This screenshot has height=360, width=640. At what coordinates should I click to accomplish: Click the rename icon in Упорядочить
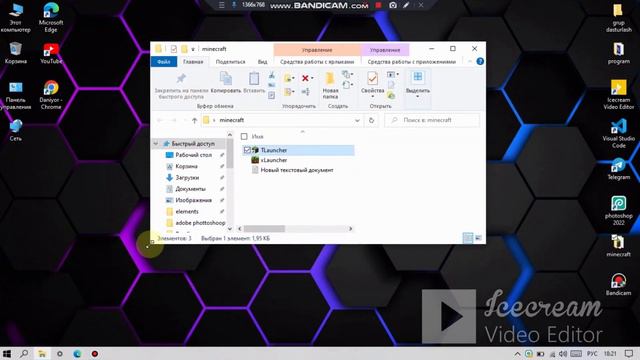306,92
